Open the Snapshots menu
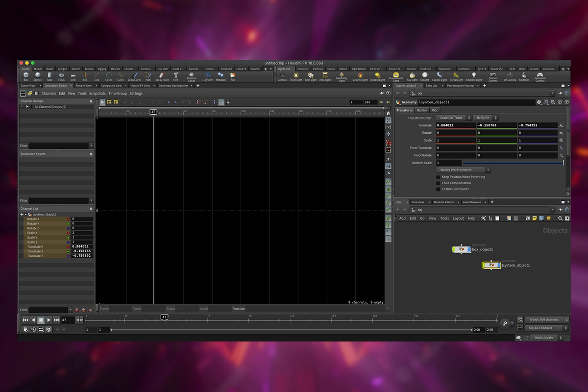The width and height of the screenshot is (588, 392). (x=97, y=94)
